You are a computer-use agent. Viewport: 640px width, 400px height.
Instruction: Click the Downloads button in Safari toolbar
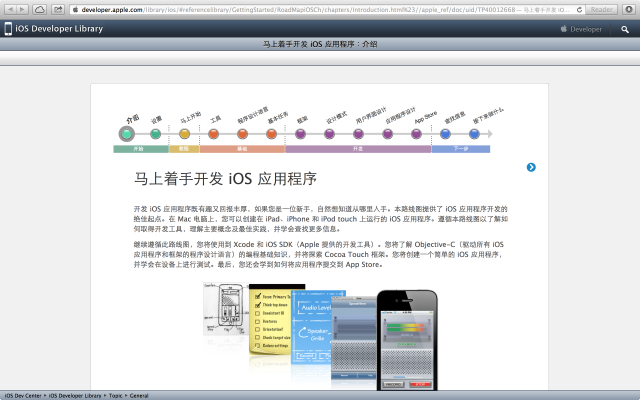(x=629, y=9)
